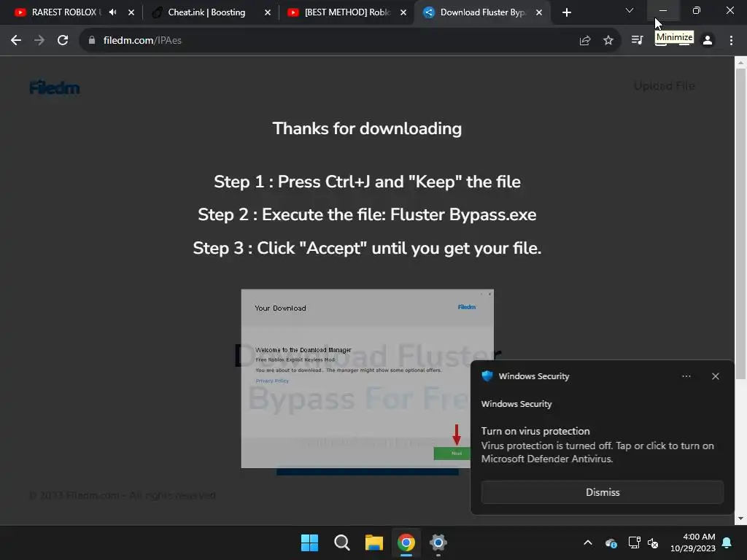This screenshot has height=560, width=747.
Task: Minimize the Chrome window
Action: pos(662,10)
